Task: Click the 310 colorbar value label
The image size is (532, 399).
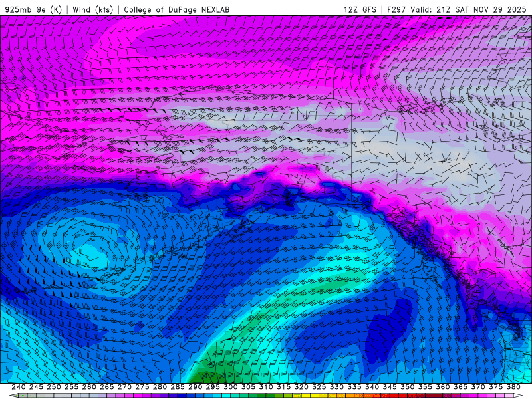Action: (x=265, y=387)
